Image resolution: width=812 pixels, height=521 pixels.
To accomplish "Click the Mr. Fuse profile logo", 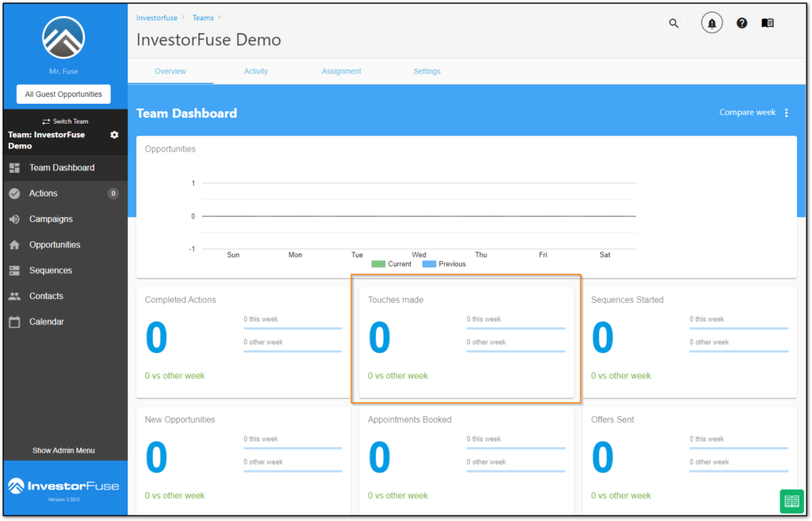I will 63,38.
